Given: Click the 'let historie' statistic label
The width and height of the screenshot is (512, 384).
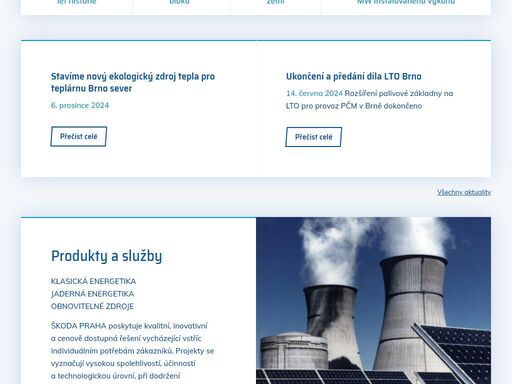Looking at the screenshot, I should coord(77,2).
